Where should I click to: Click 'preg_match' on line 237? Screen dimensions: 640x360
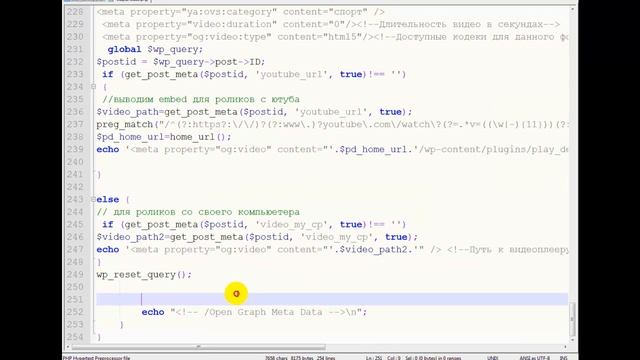(124, 124)
